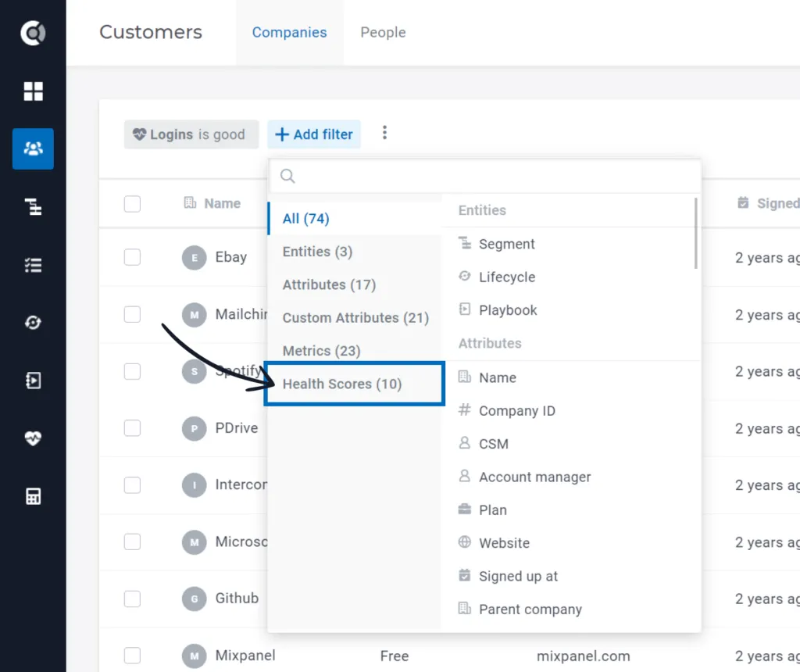Viewport: 800px width, 672px height.
Task: Check the Github row checkbox
Action: point(132,599)
